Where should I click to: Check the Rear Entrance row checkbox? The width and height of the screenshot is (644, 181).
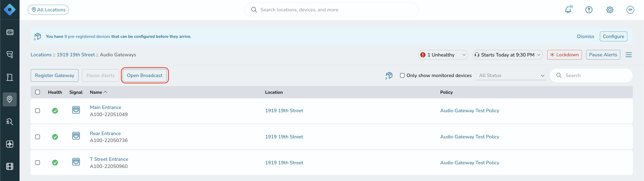click(38, 137)
